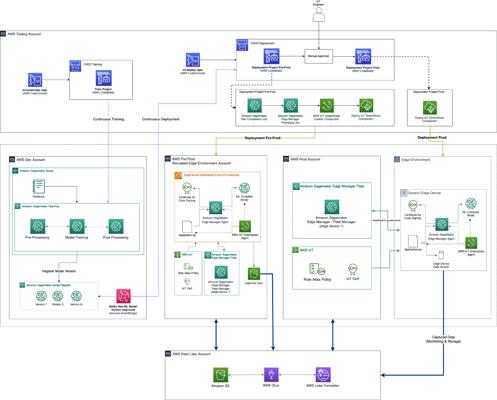Click the AWS Tooling Account label
Viewport: 497px width, 400px height.
coord(24,34)
